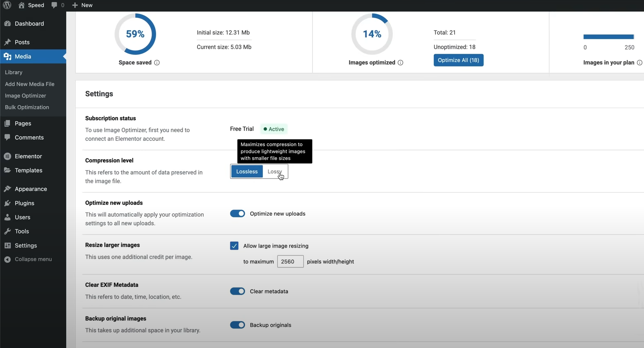The width and height of the screenshot is (644, 348).
Task: Open Elementor from the sidebar icon
Action: tap(7, 156)
